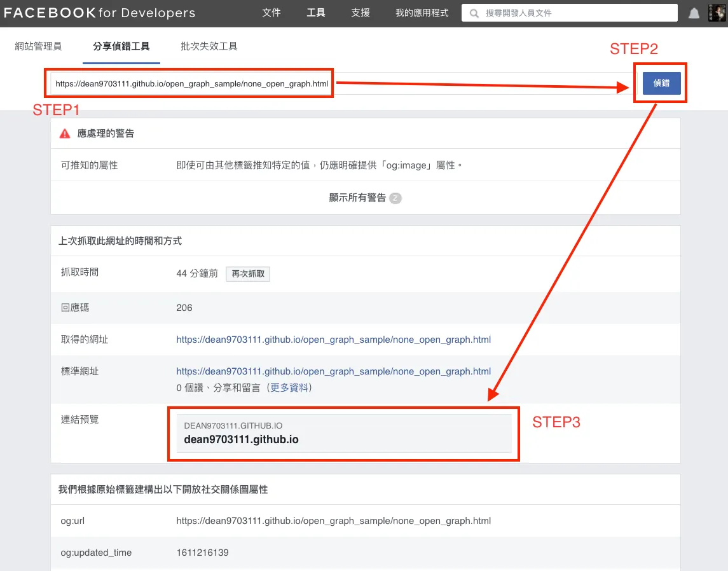Screen dimensions: 728x571
Task: Expand 顯示所有警告 warnings list
Action: tap(357, 198)
